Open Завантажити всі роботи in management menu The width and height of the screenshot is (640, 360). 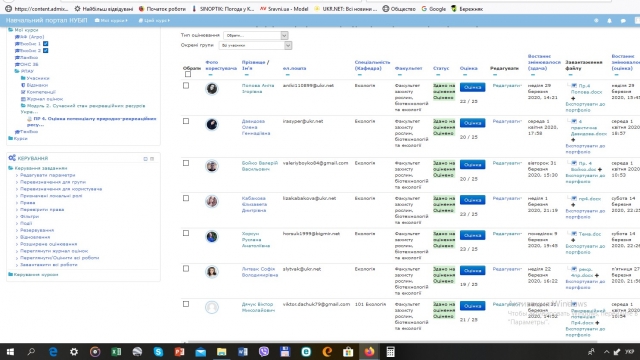(49, 265)
